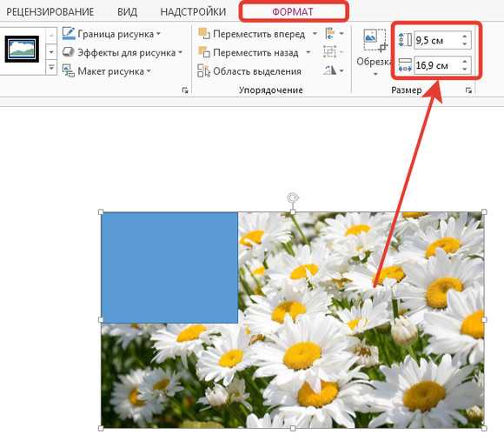Open the Граница рисунка picture border menu
Image resolution: width=504 pixels, height=441 pixels.
111,34
